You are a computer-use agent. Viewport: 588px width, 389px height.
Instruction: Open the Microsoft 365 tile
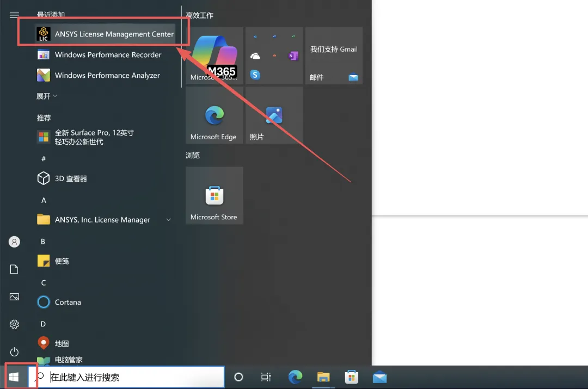[214, 55]
